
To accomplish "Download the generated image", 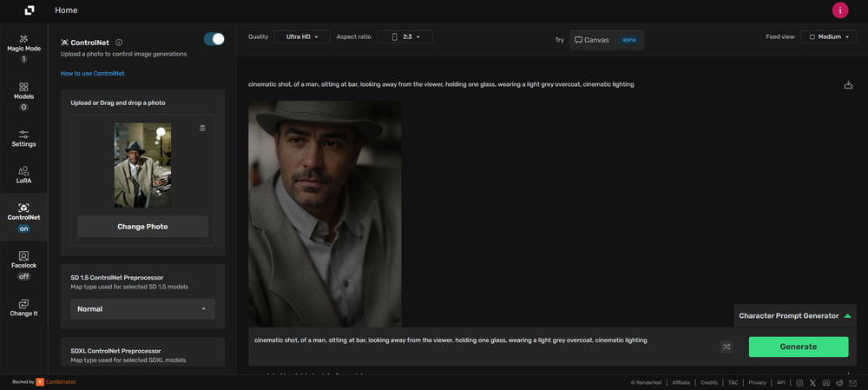I will coord(848,85).
